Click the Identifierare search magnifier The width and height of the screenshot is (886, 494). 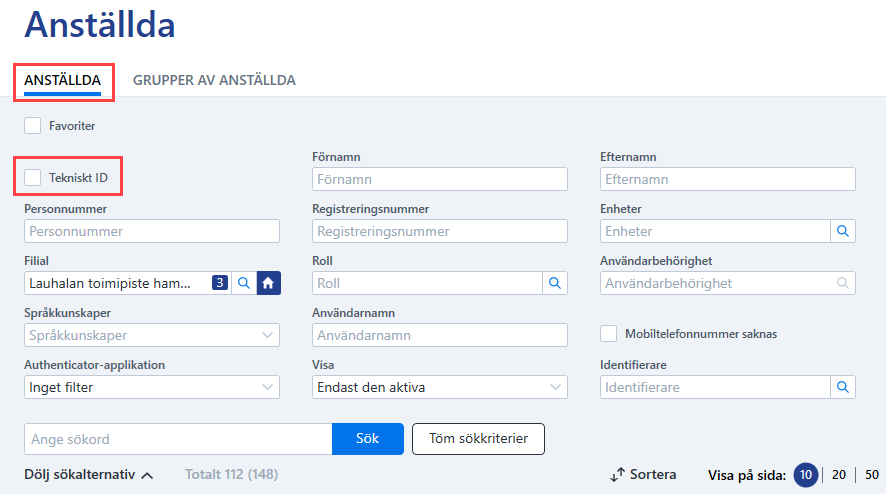(x=842, y=387)
